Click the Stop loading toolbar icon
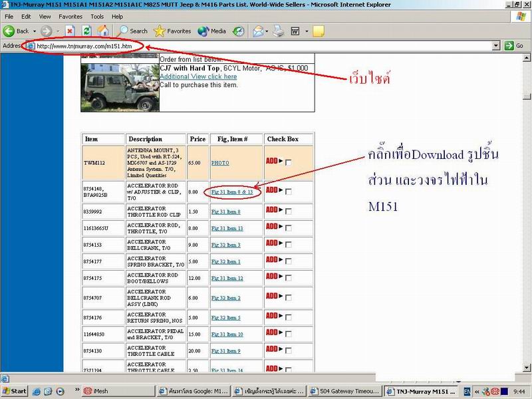Screen dimensions: 532x399 pyautogui.click(x=70, y=31)
